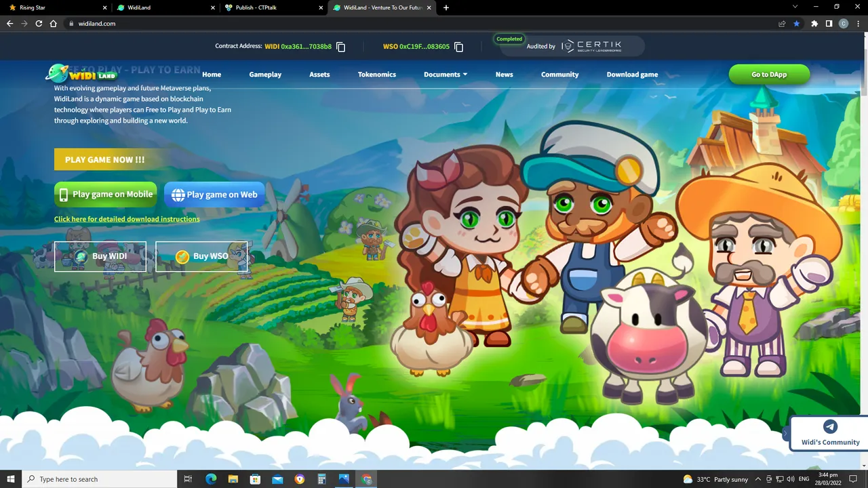Click the PLAY GAME NOW !!! button
The image size is (868, 488).
point(105,160)
